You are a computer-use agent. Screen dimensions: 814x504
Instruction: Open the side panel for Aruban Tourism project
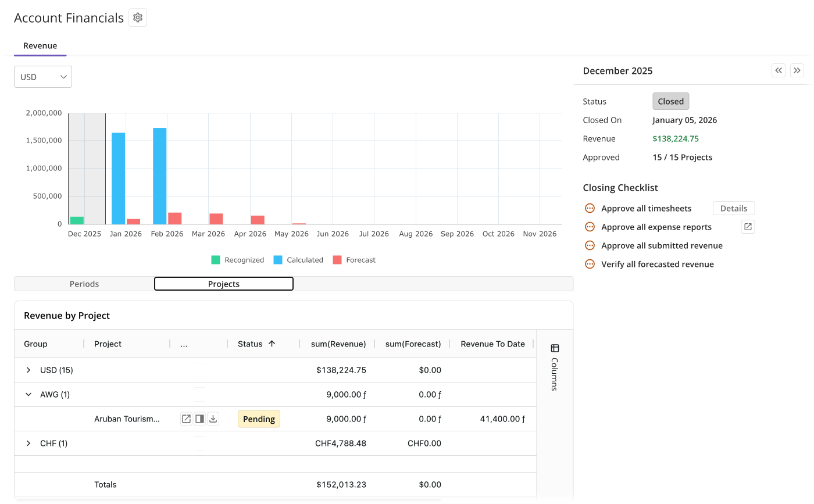[199, 419]
